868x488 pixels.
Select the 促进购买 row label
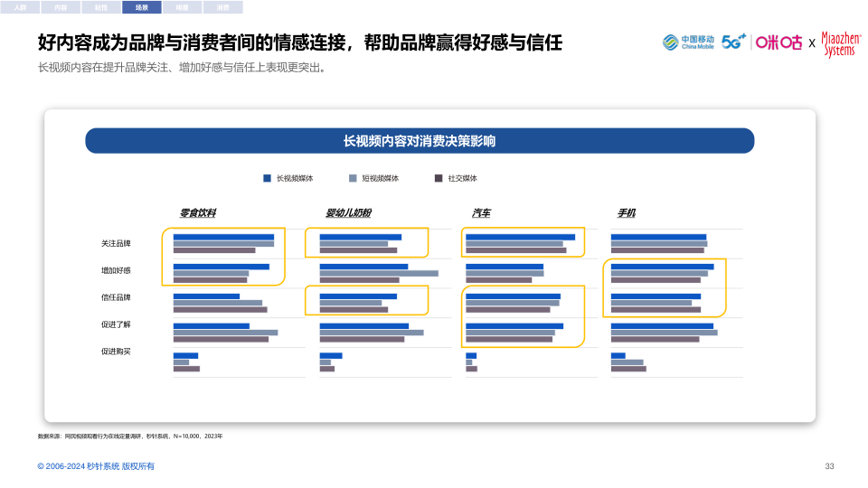point(116,352)
